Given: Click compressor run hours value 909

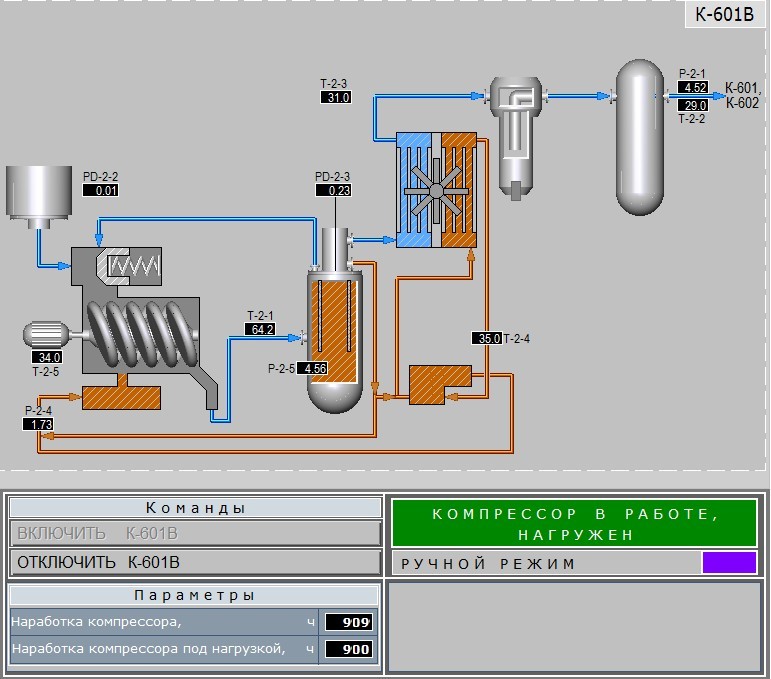Looking at the screenshot, I should click(348, 622).
